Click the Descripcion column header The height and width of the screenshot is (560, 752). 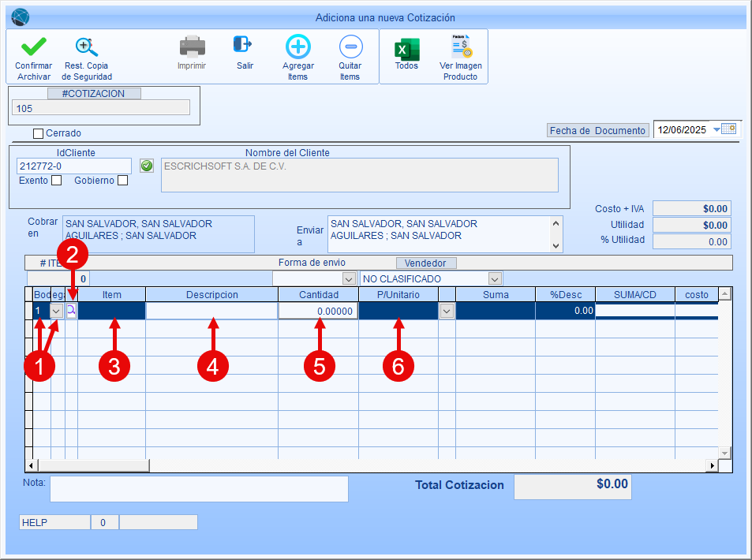(212, 295)
